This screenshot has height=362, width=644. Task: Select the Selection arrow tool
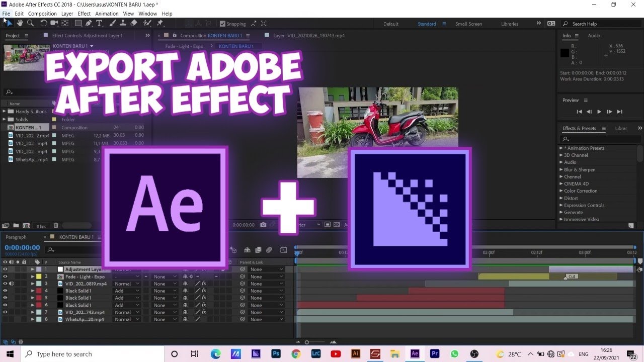9,23
